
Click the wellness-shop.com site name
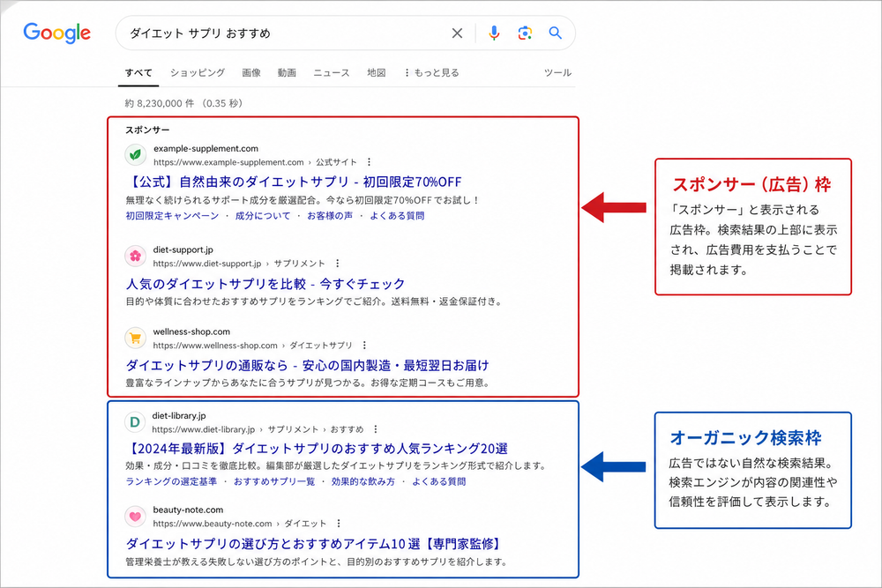tap(191, 331)
